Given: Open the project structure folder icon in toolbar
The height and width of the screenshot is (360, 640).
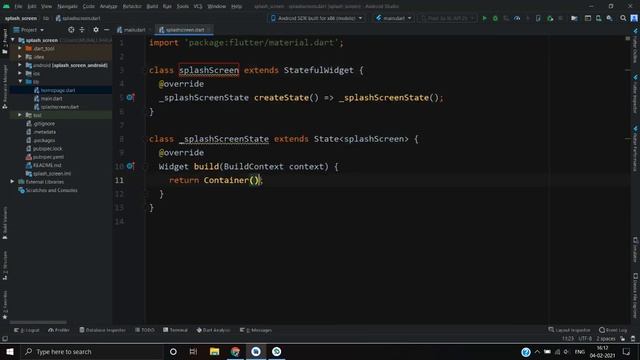Looking at the screenshot, I should [x=574, y=18].
